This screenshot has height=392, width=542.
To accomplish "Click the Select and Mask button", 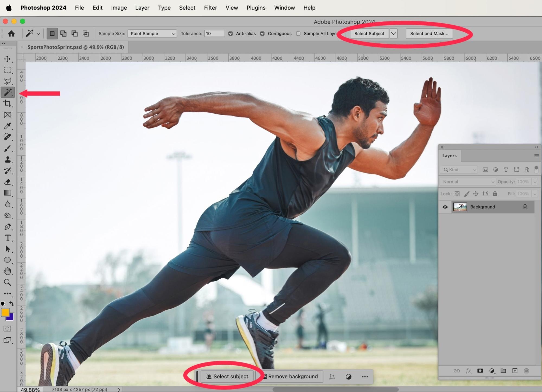I will [429, 34].
